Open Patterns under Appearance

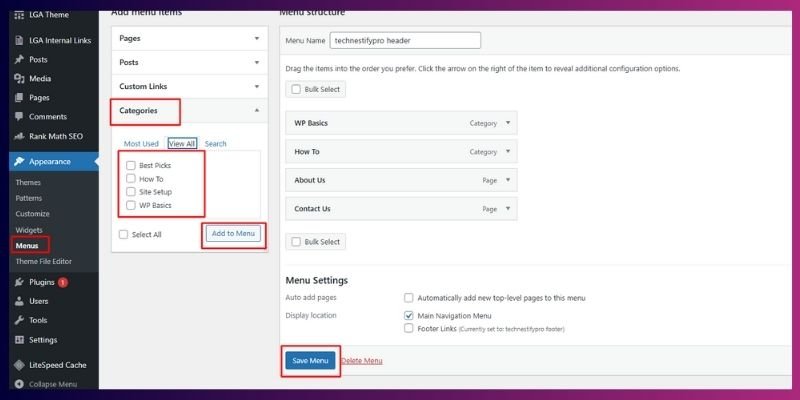[29, 198]
